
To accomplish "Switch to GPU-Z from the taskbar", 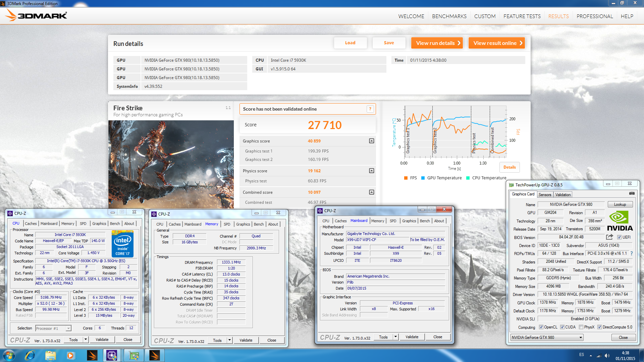I will point(134,355).
